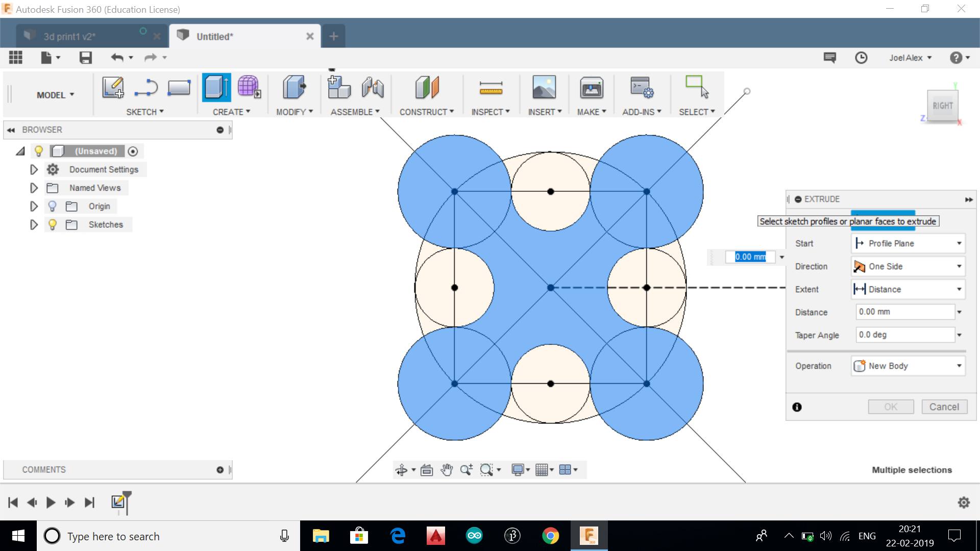
Task: Open the CONSTRUCT menu
Action: (426, 112)
